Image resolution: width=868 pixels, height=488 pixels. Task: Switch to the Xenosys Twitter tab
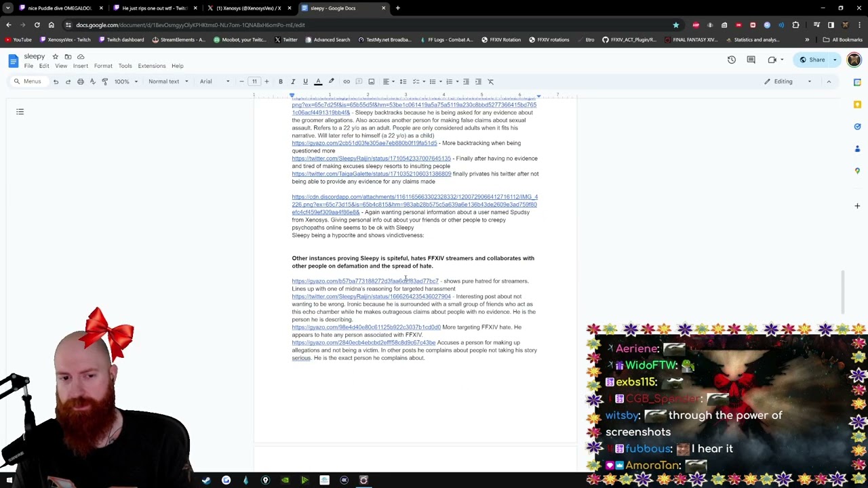point(248,8)
